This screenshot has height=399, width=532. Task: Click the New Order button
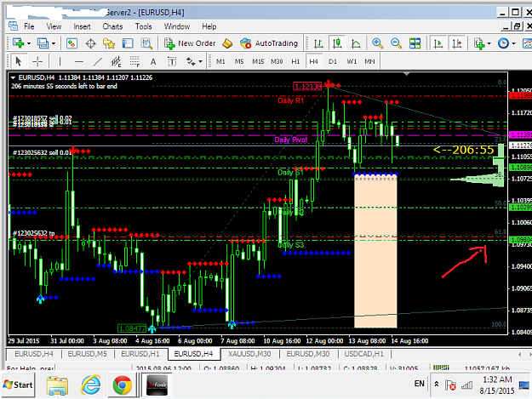(190, 43)
